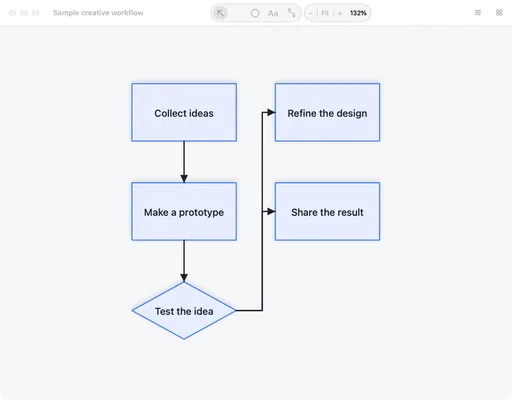512x400 pixels.
Task: Click the 132% zoom level
Action: click(358, 13)
